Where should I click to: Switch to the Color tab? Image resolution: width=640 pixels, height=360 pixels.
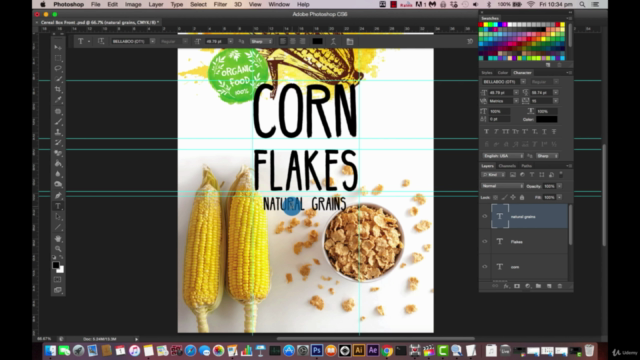click(503, 73)
